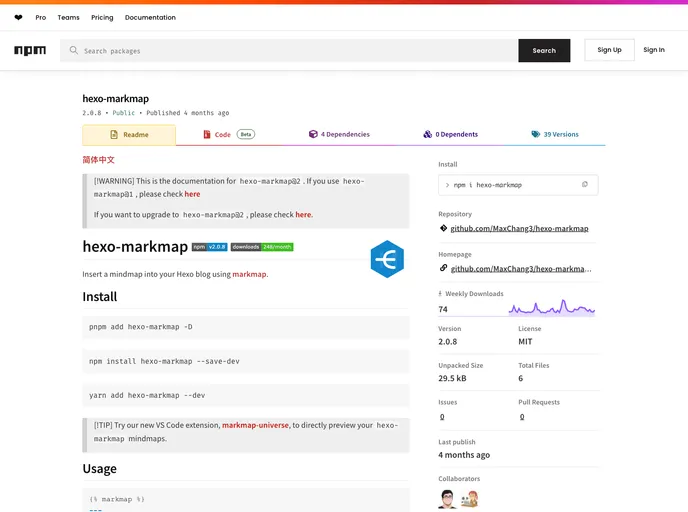Screen dimensions: 688x512
Task: Focus the Search packages input field
Action: tap(289, 50)
